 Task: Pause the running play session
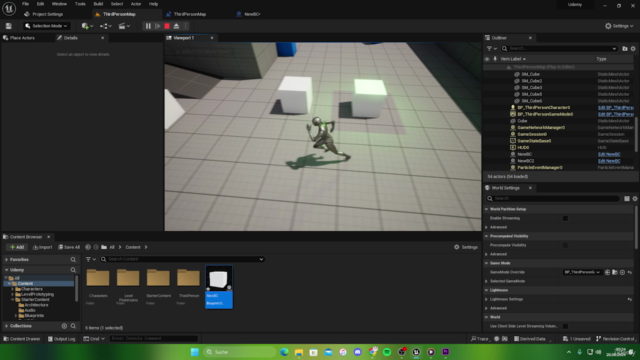coord(148,26)
